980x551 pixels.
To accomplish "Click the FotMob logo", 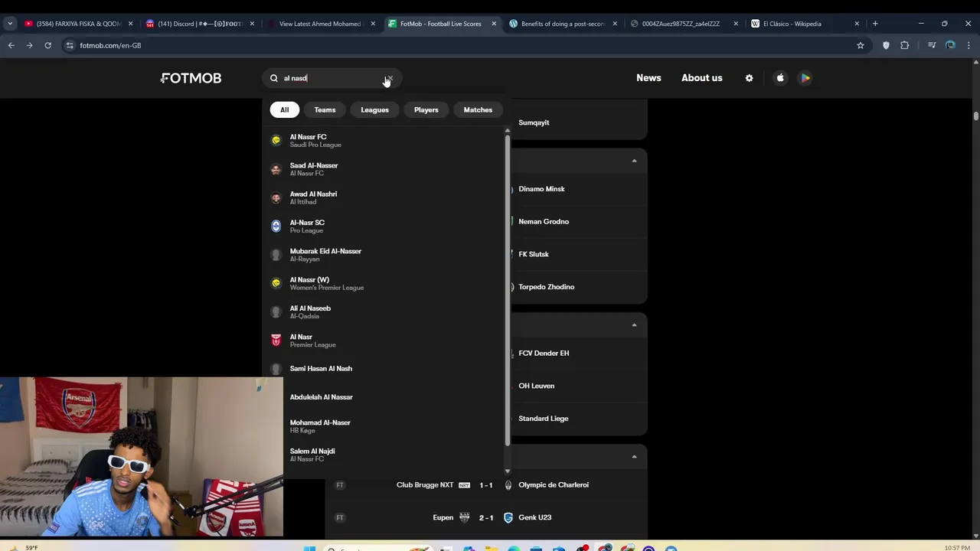I will pyautogui.click(x=191, y=78).
